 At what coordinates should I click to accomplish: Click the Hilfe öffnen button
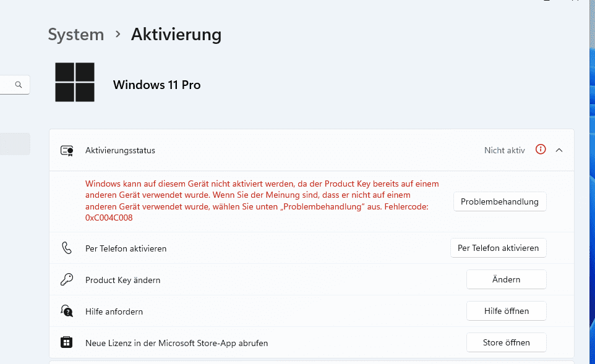tap(506, 311)
